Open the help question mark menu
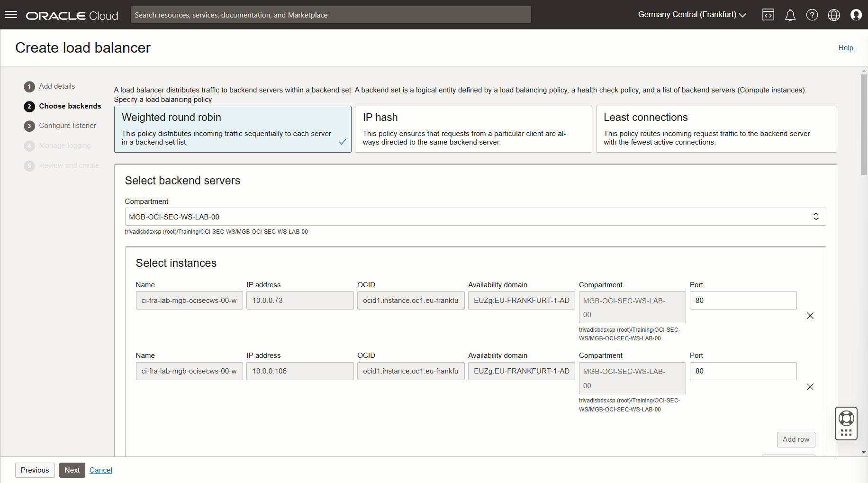 812,15
